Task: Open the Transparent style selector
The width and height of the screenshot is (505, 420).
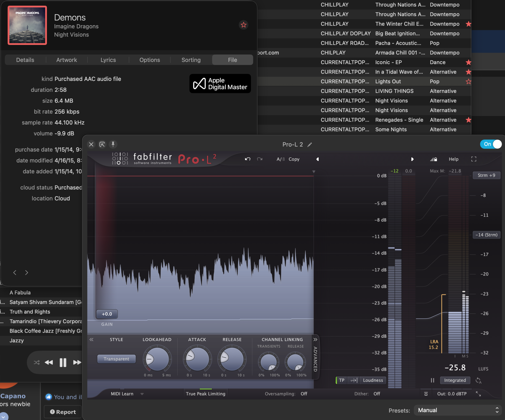Action: coord(116,359)
